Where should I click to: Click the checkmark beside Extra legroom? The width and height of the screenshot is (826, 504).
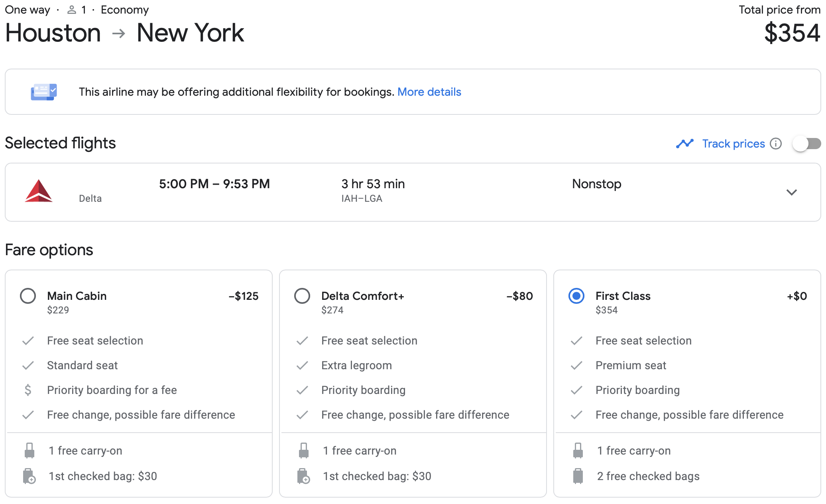click(302, 365)
